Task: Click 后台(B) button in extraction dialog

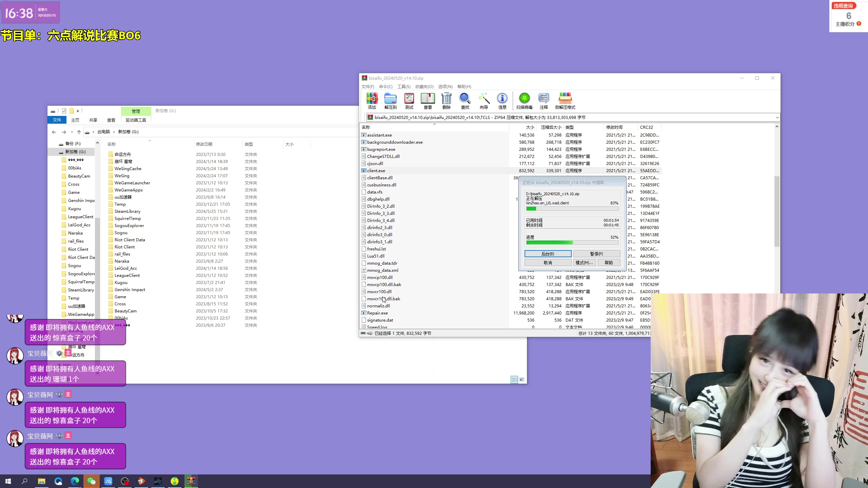Action: pyautogui.click(x=548, y=254)
